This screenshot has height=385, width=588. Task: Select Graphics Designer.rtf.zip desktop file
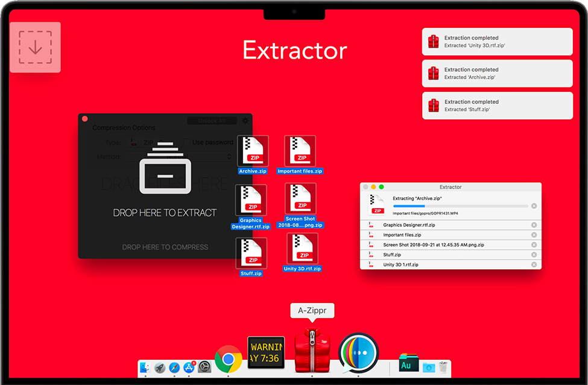point(251,201)
